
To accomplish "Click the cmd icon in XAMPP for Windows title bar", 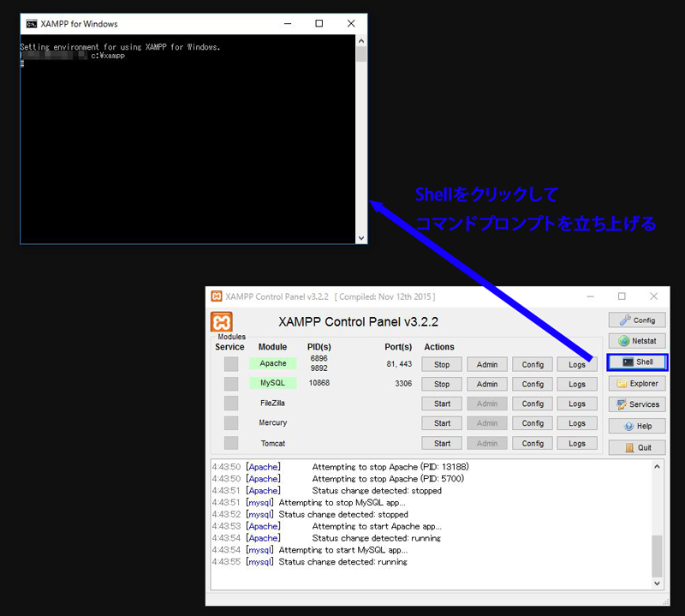I will click(32, 24).
